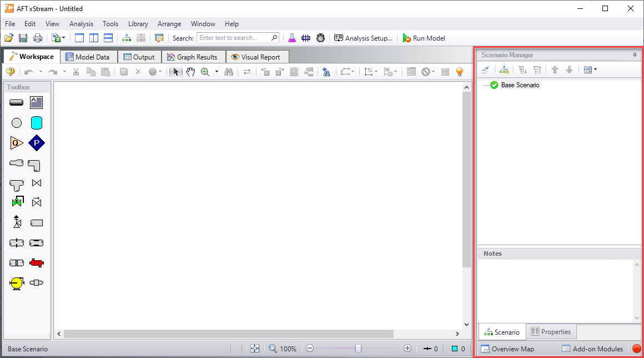The height and width of the screenshot is (358, 644).
Task: Click the Run Model button
Action: click(424, 38)
